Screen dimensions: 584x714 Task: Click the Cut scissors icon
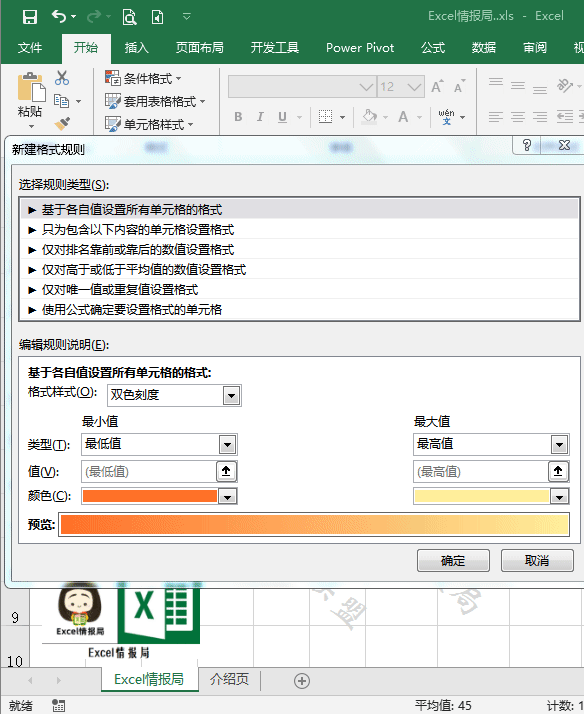[x=62, y=78]
